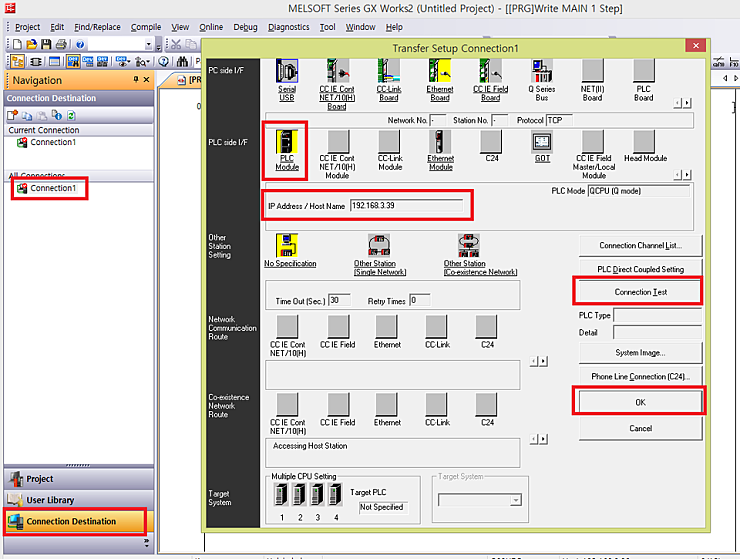Click the Time Out (Sec.) field
The height and width of the screenshot is (559, 740).
[x=339, y=300]
